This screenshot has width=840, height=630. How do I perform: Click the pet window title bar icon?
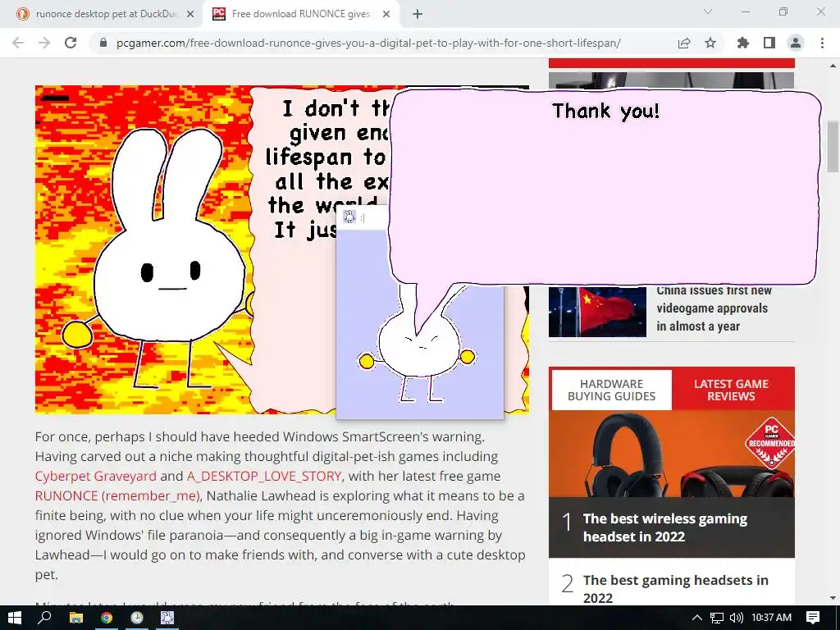[349, 217]
